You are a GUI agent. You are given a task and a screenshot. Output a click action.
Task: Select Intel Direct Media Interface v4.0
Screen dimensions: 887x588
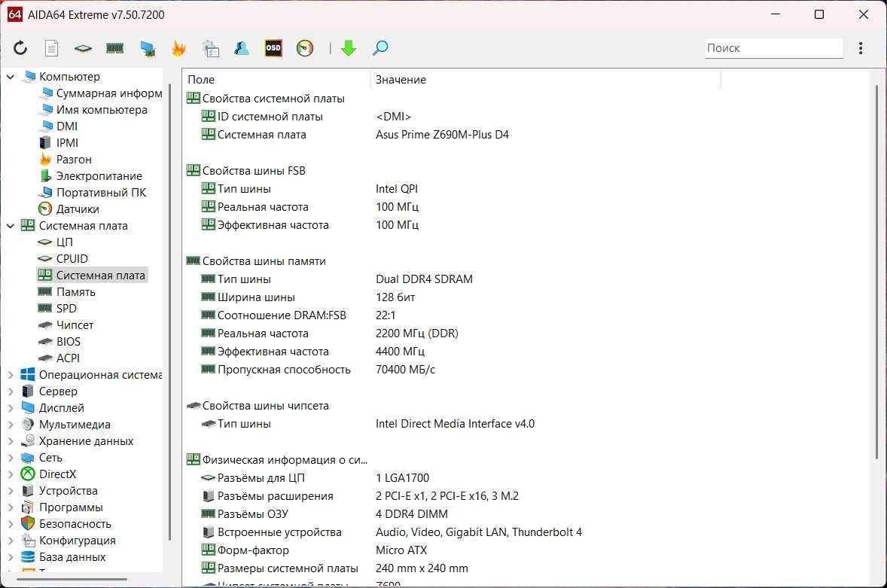pyautogui.click(x=455, y=424)
